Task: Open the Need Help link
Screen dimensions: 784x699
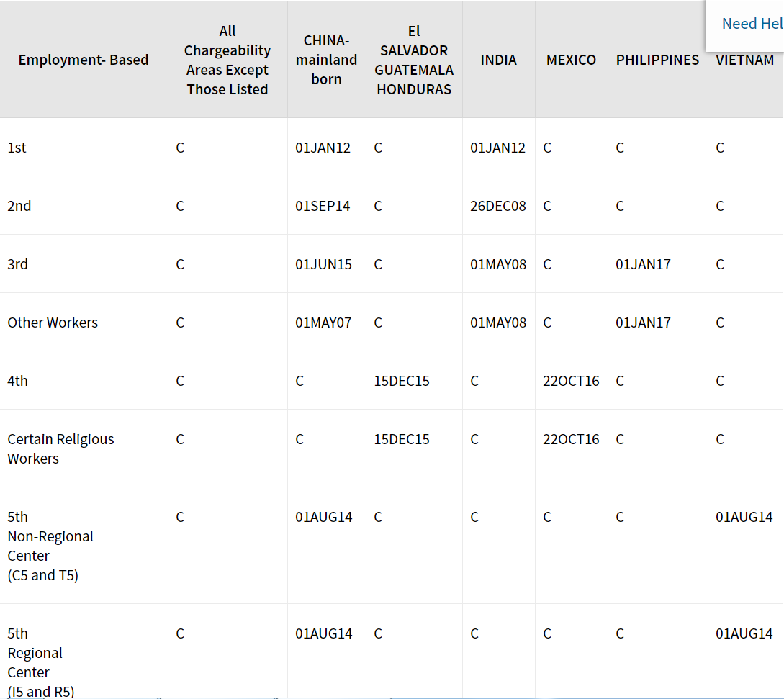Action: pos(752,24)
